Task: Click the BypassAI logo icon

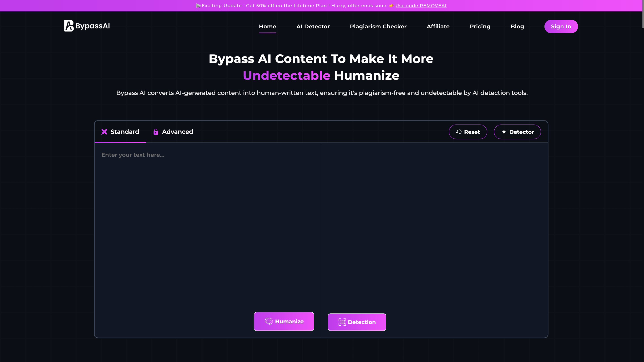Action: tap(69, 26)
